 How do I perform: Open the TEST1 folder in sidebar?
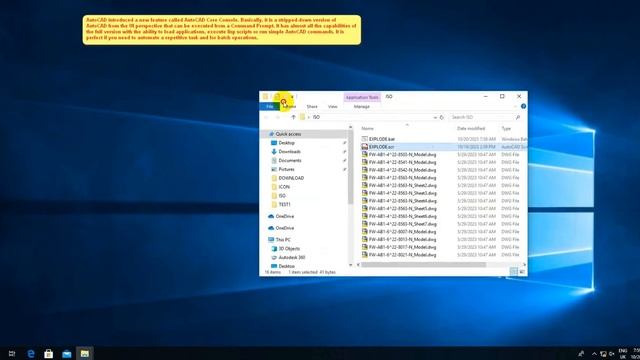284,204
